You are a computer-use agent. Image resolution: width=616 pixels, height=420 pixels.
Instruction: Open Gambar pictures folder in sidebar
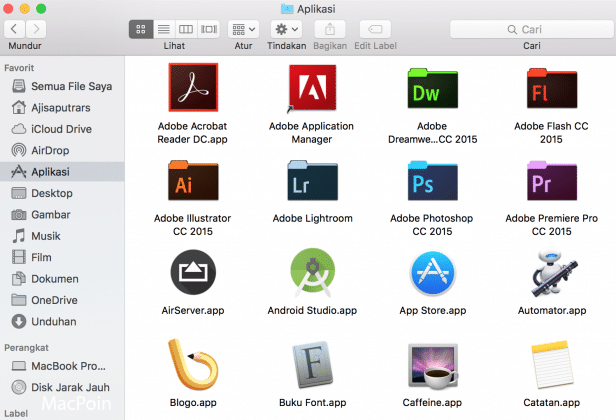tap(62, 215)
